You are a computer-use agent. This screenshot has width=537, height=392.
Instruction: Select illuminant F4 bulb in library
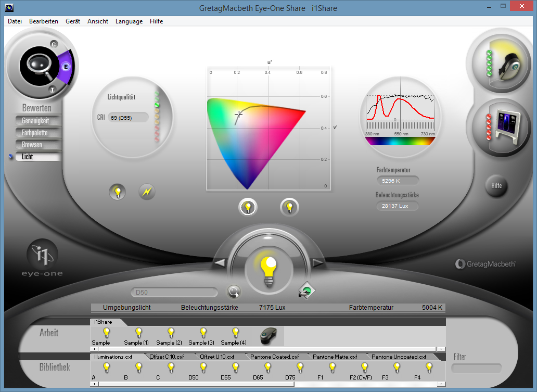429,368
